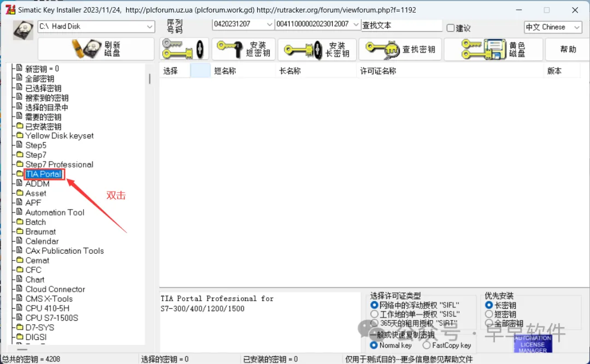Click the 许可证名称 column header
Image resolution: width=590 pixels, height=364 pixels.
tap(450, 71)
